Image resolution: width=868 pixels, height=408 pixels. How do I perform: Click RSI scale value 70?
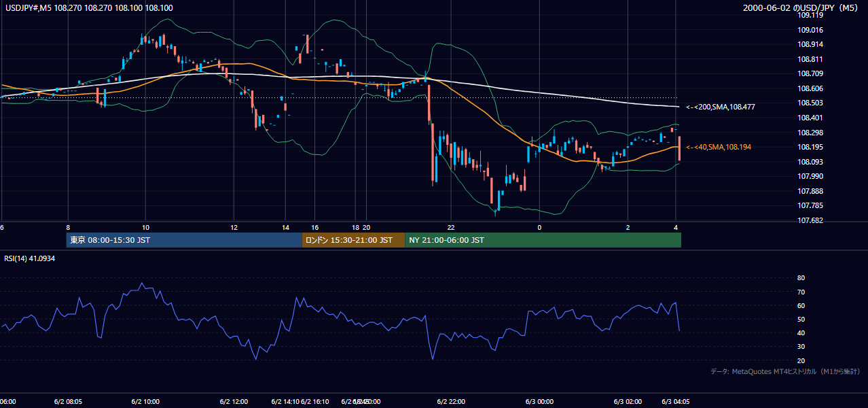(801, 292)
